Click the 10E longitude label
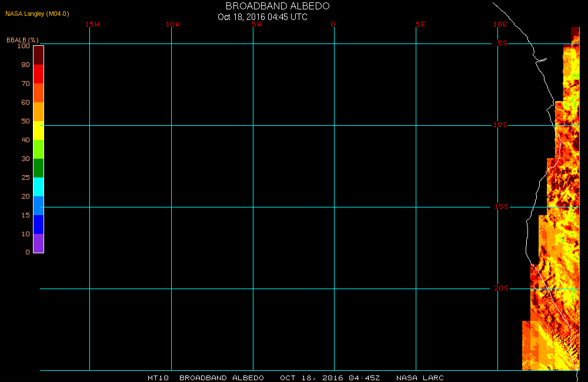588x382 pixels. click(x=500, y=24)
